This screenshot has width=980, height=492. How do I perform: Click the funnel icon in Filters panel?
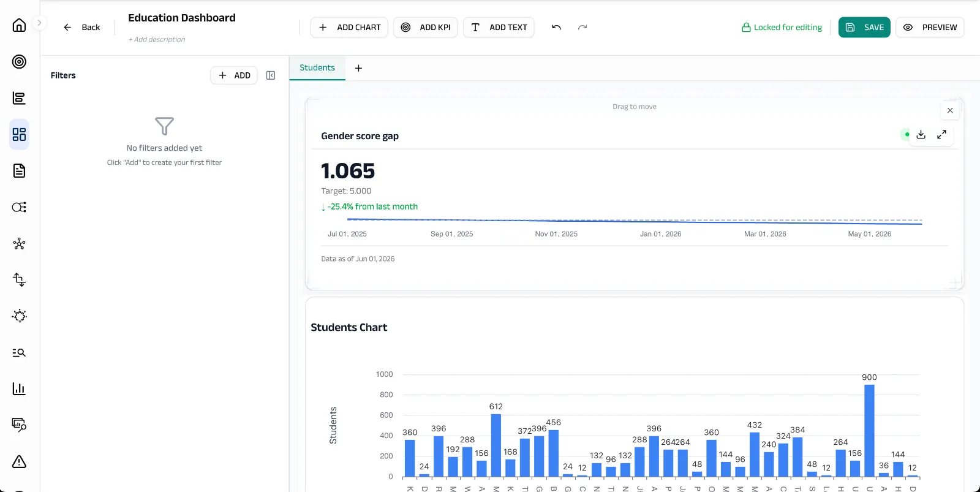[x=164, y=126]
